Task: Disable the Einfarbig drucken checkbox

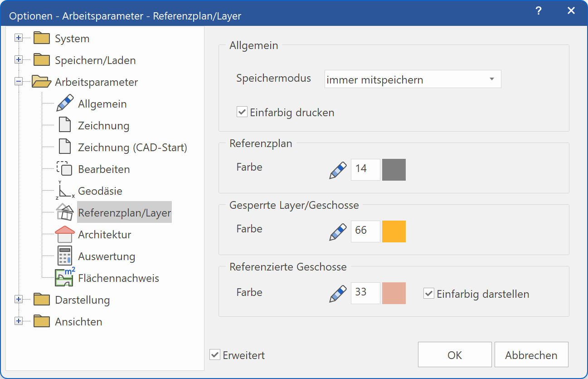Action: 242,111
